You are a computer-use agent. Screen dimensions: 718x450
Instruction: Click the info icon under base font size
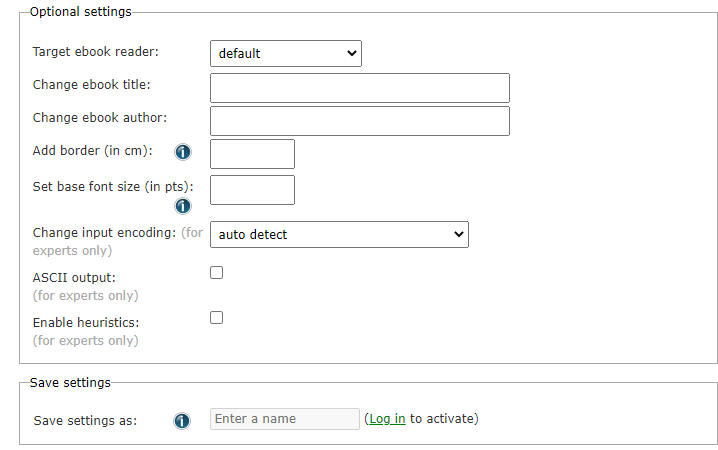[183, 206]
